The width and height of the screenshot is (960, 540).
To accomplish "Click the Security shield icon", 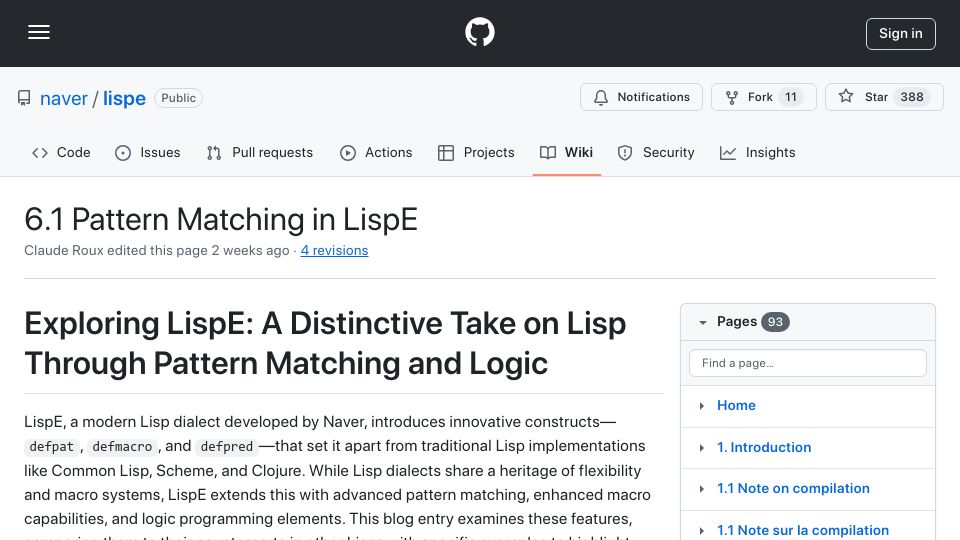I will tap(624, 153).
